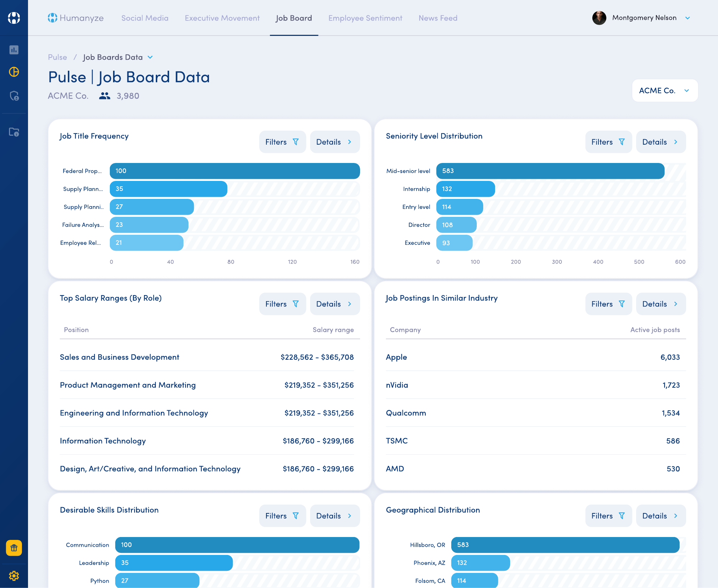Open Details for Desirable Skills Distribution

click(335, 515)
